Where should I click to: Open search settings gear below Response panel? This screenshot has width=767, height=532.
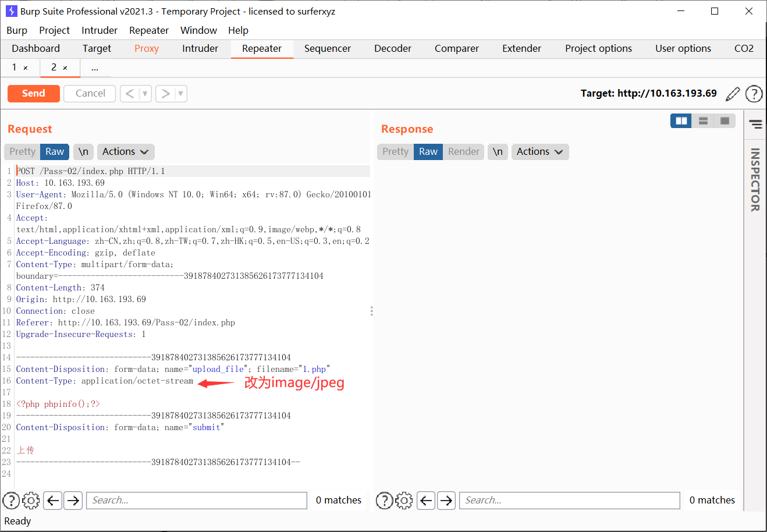(404, 500)
